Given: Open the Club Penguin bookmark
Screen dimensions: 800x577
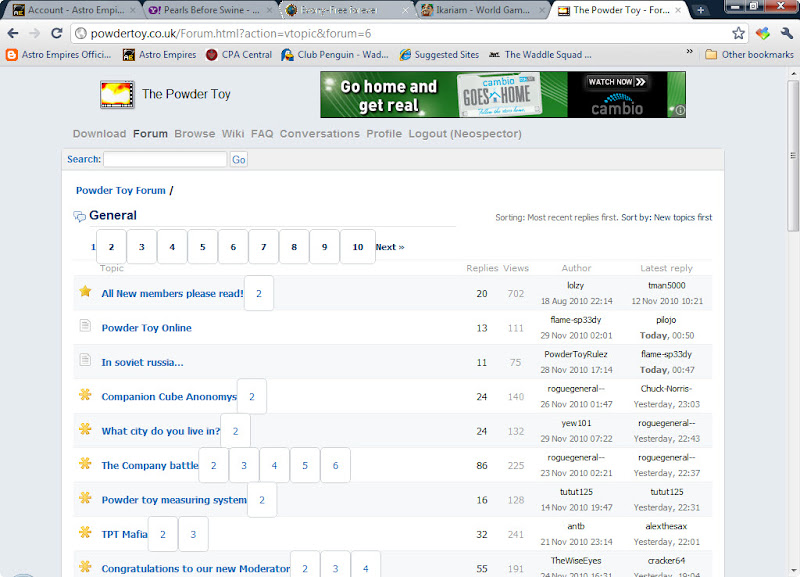Looking at the screenshot, I should pyautogui.click(x=335, y=55).
